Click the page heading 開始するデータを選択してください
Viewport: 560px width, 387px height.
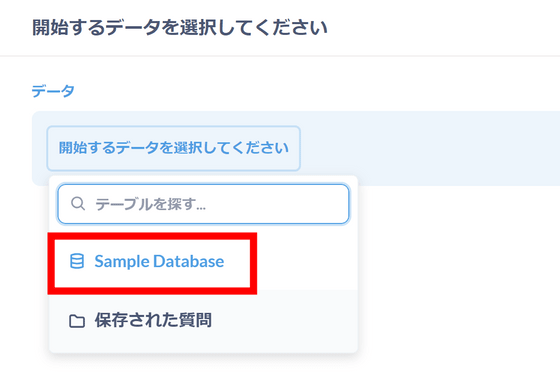coord(180,27)
